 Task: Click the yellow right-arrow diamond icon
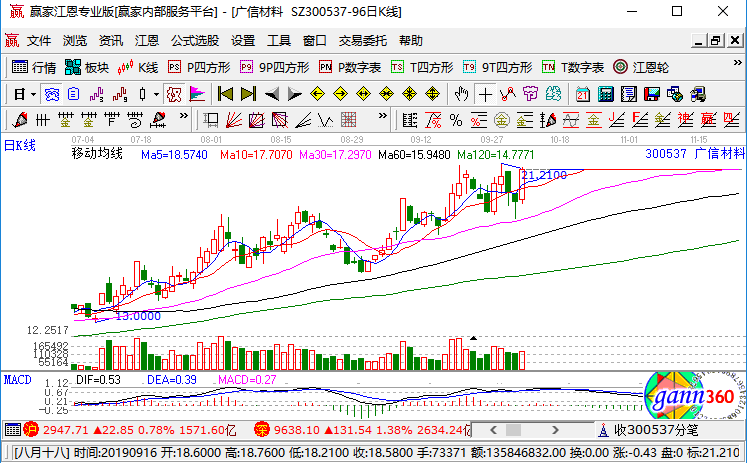pyautogui.click(x=340, y=94)
